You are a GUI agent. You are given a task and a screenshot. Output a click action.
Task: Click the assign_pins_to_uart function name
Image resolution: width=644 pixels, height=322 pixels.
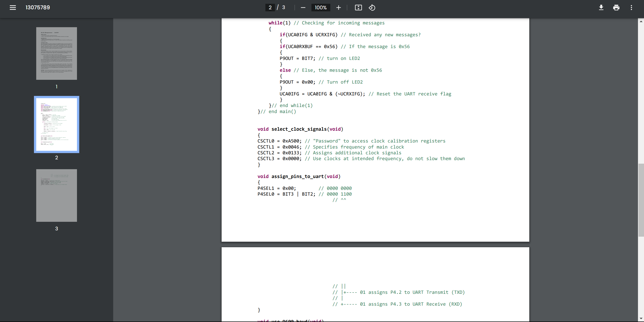tap(297, 176)
